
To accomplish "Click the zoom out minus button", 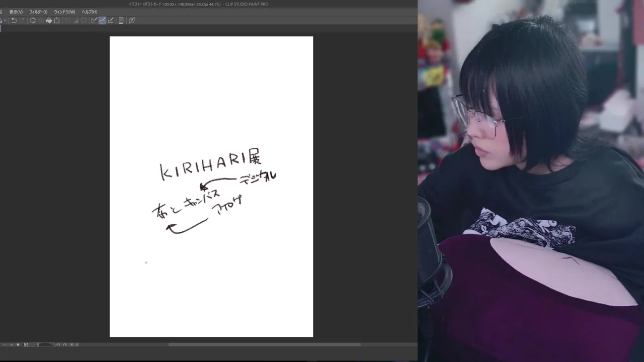I will (x=5, y=345).
